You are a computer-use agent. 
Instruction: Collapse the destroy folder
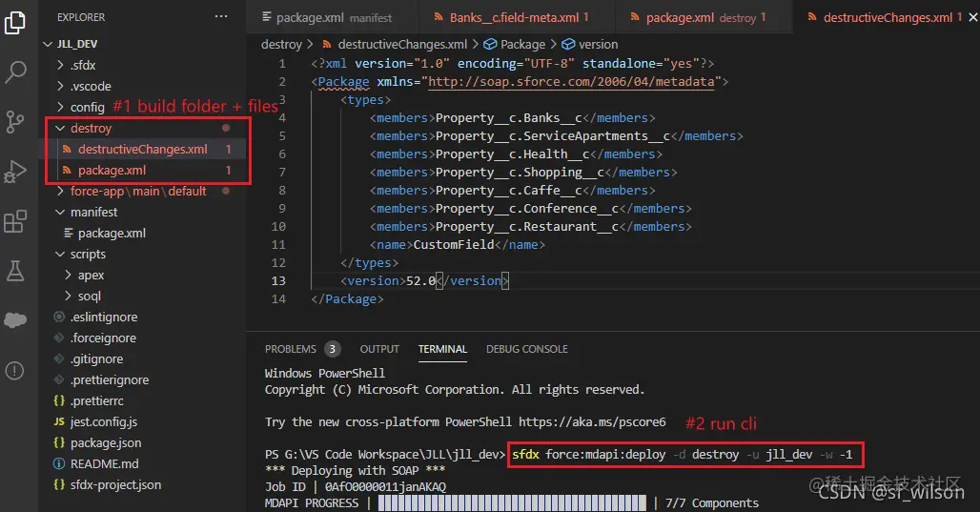(x=61, y=128)
